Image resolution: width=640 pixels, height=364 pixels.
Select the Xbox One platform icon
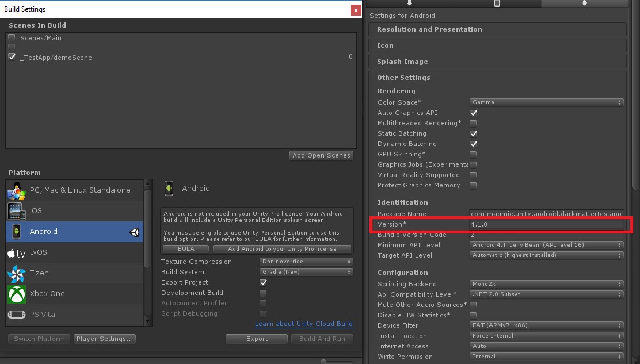coord(17,294)
